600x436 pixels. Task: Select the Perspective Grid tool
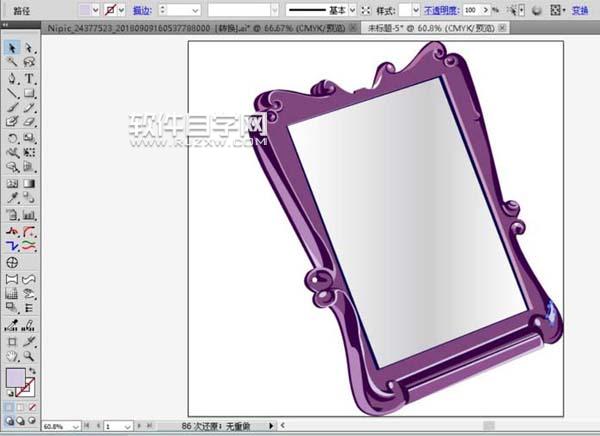tap(29, 167)
